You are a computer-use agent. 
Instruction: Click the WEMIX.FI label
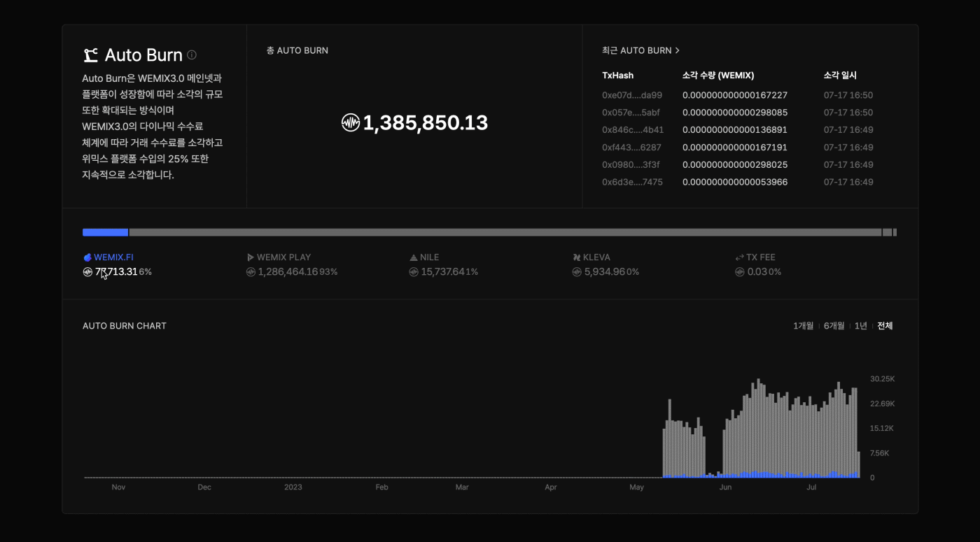point(113,257)
